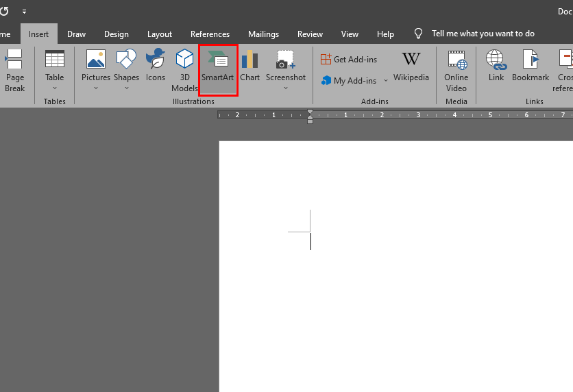The height and width of the screenshot is (392, 573).
Task: Go to the References tab
Action: coord(210,34)
